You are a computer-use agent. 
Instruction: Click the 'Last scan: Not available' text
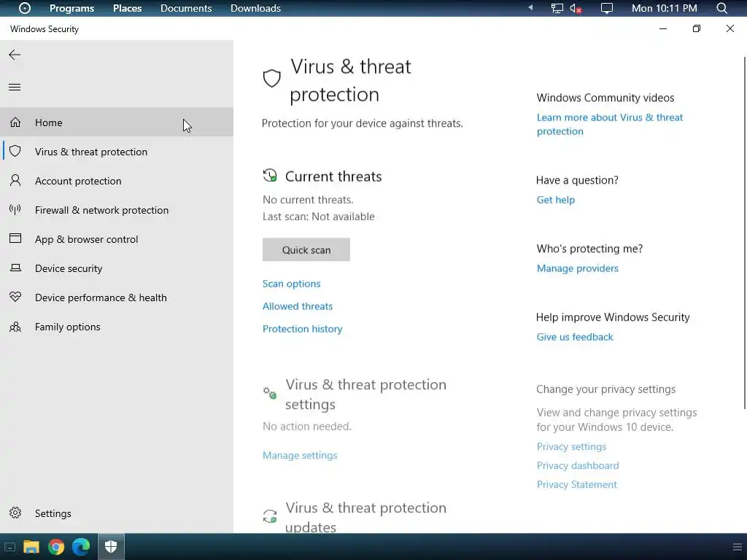pos(319,217)
